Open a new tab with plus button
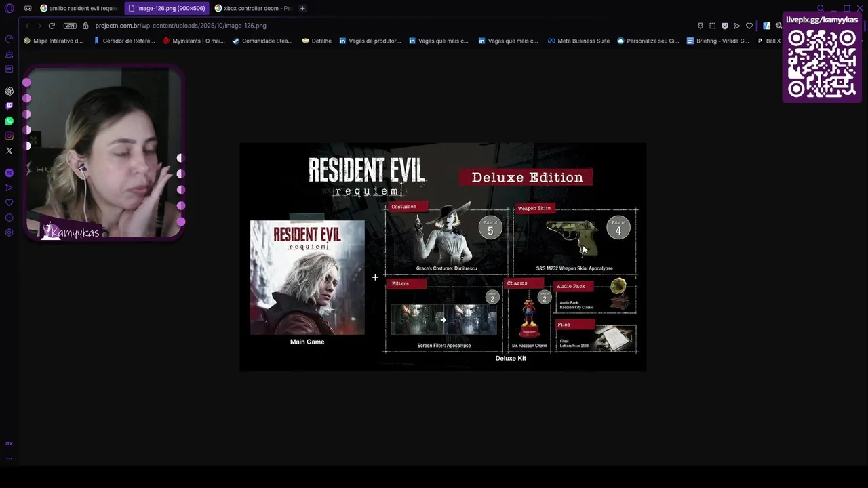Image resolution: width=868 pixels, height=488 pixels. (302, 9)
